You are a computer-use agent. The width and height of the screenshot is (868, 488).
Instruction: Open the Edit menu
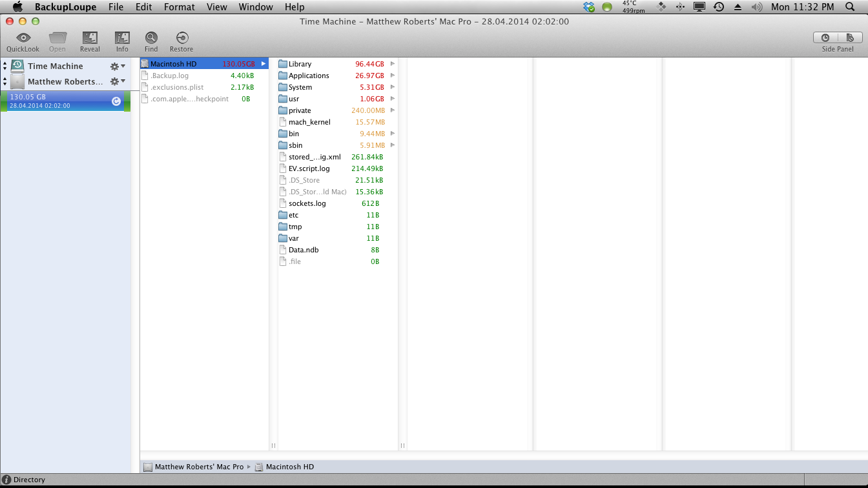(144, 7)
